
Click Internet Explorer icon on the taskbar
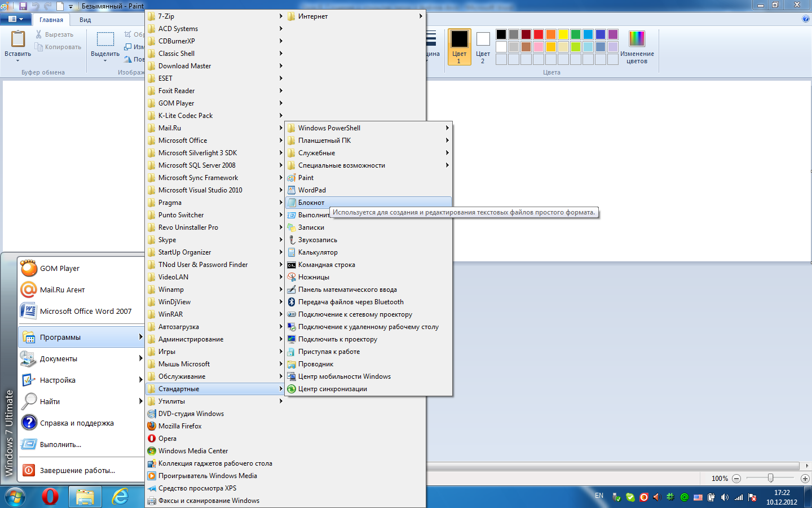120,497
